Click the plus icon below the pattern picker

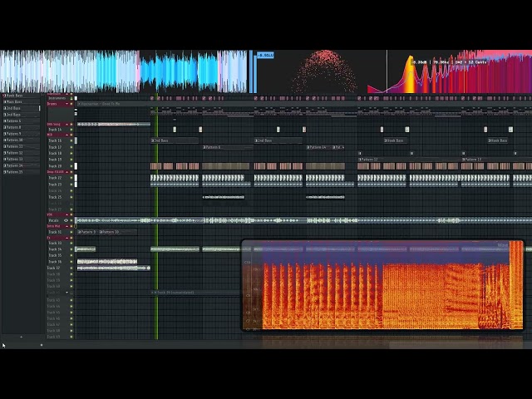22,337
